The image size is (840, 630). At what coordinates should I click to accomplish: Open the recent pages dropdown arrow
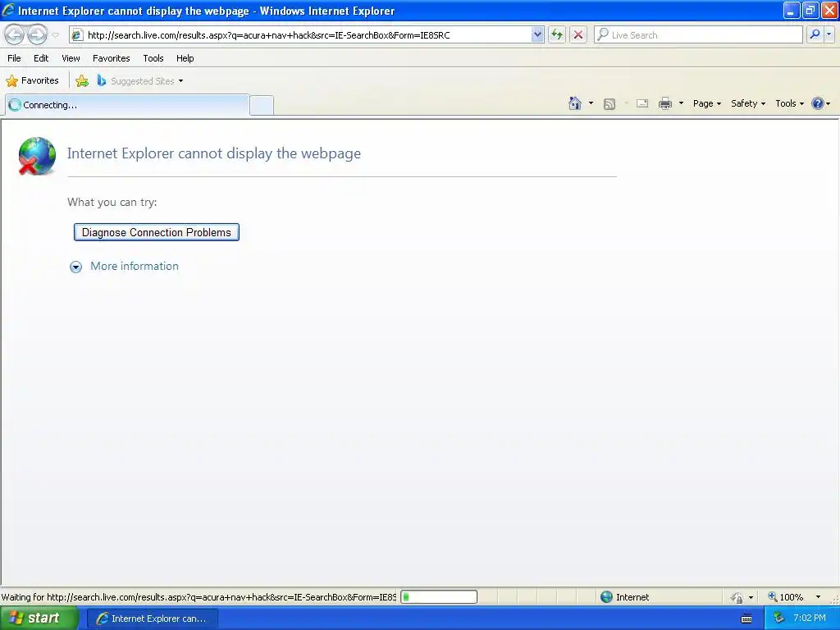tap(55, 35)
